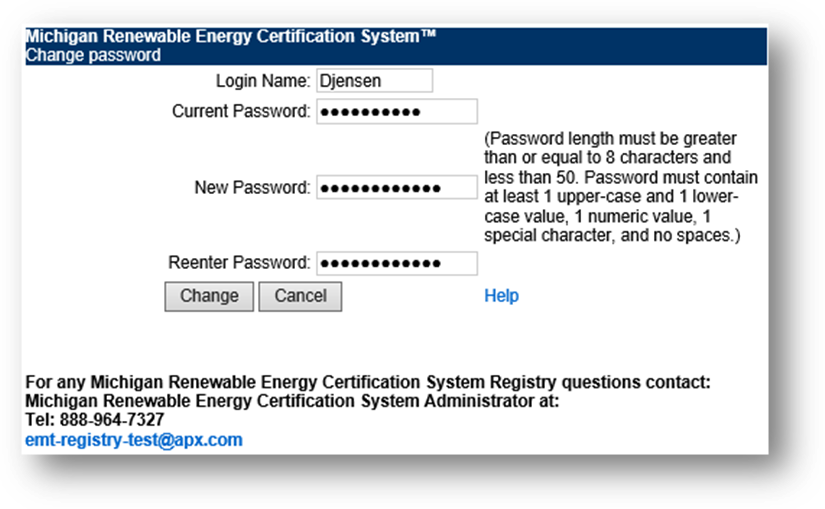Click the Cancel button
825x509 pixels.
coord(300,296)
